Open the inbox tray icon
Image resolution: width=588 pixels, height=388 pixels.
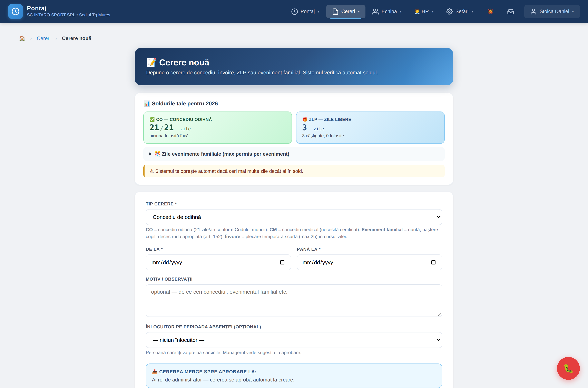pyautogui.click(x=511, y=11)
